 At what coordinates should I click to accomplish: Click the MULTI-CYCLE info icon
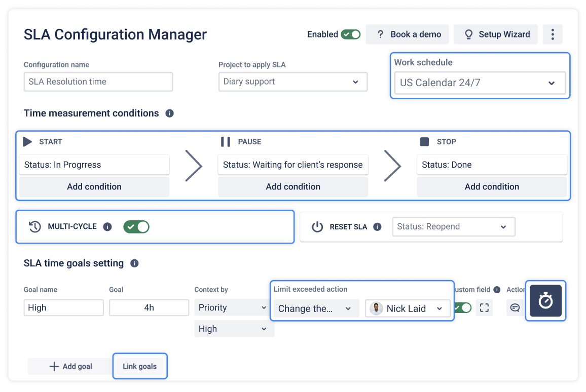tap(107, 226)
